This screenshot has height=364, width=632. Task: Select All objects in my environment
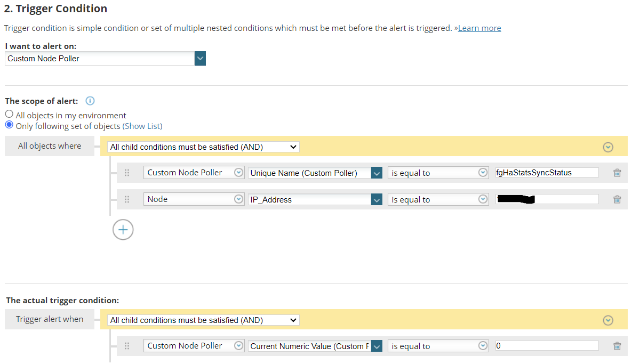point(9,114)
